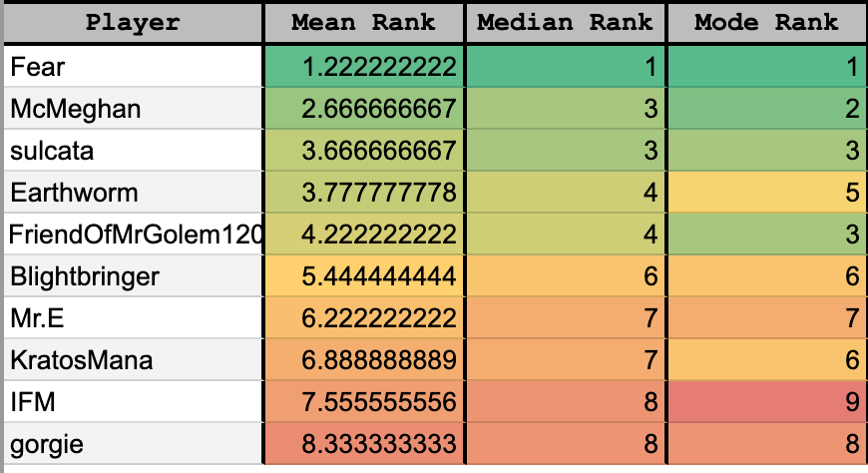Image resolution: width=868 pixels, height=473 pixels.
Task: Select the Median Rank header cell
Action: [x=566, y=23]
